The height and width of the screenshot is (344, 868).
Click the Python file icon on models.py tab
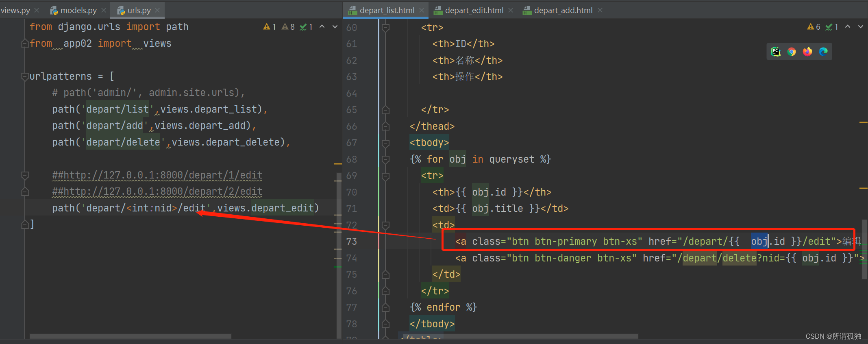(54, 11)
